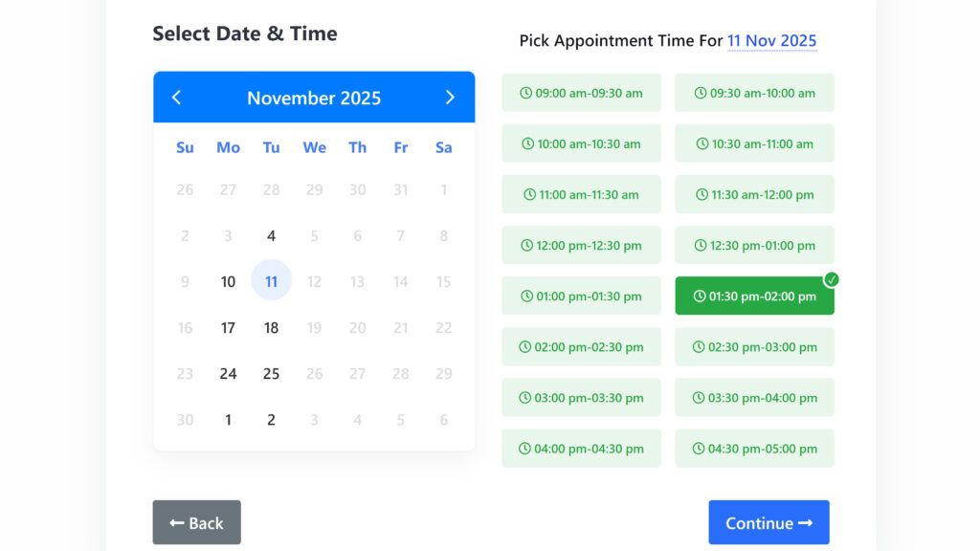Click clock icon in 12:00 pm slot
The image size is (980, 551).
click(526, 246)
